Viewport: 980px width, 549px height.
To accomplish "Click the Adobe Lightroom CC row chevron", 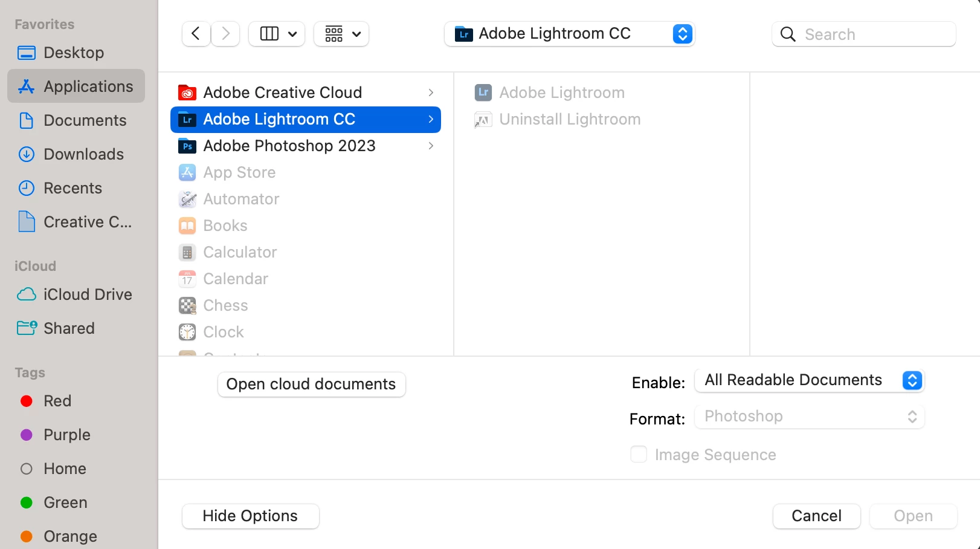I will click(x=431, y=119).
